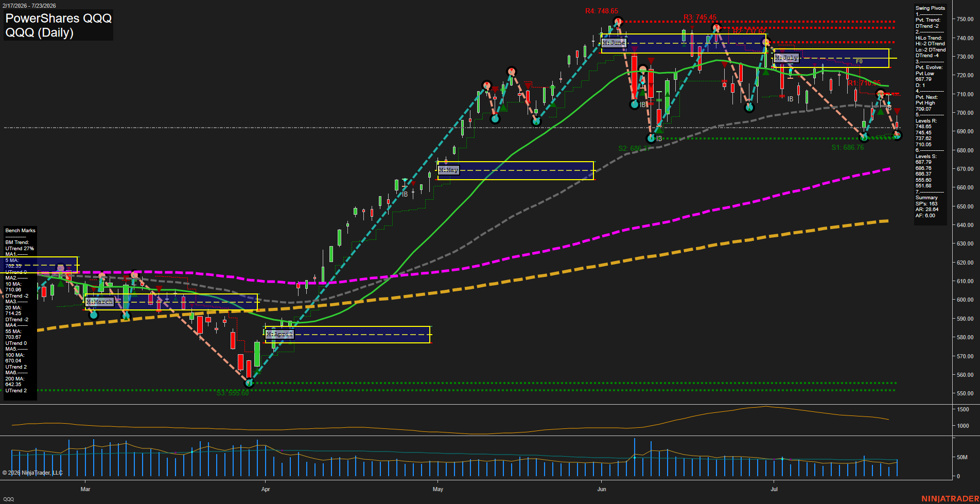Click the M:April monthly range label

[x=279, y=334]
